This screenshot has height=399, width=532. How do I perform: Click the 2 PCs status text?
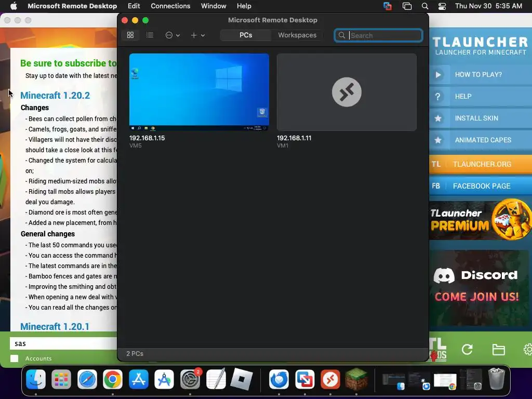(135, 353)
